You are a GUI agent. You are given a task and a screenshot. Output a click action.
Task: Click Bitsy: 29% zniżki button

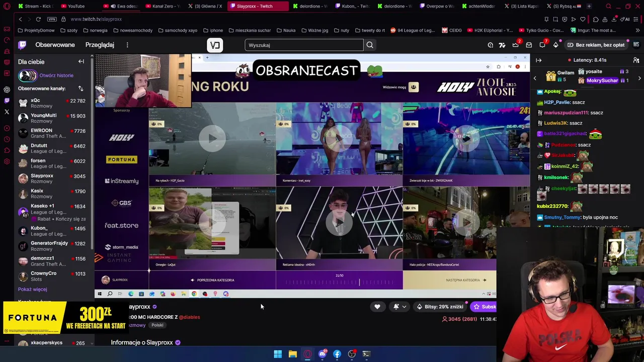pos(440,307)
